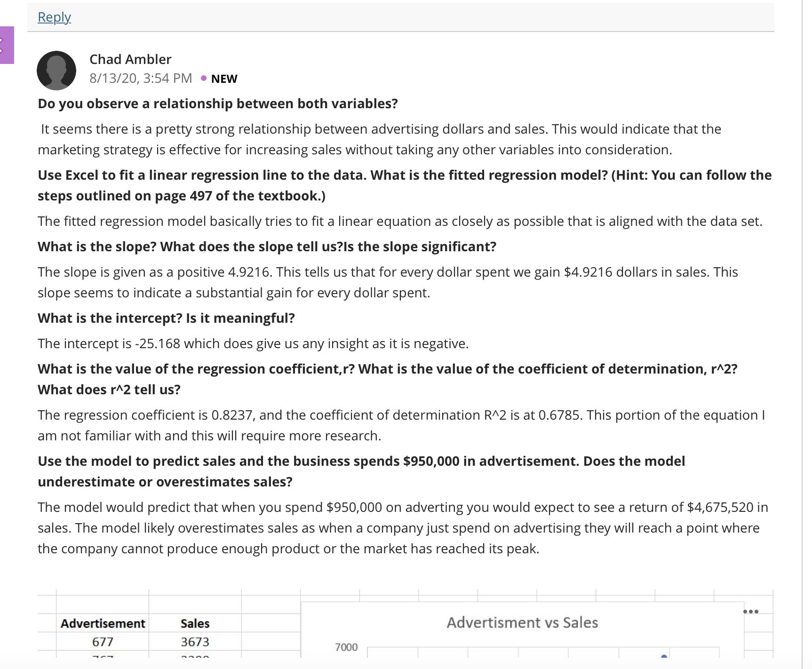This screenshot has height=669, width=812.
Task: Click the NEW post badge
Action: (x=224, y=79)
